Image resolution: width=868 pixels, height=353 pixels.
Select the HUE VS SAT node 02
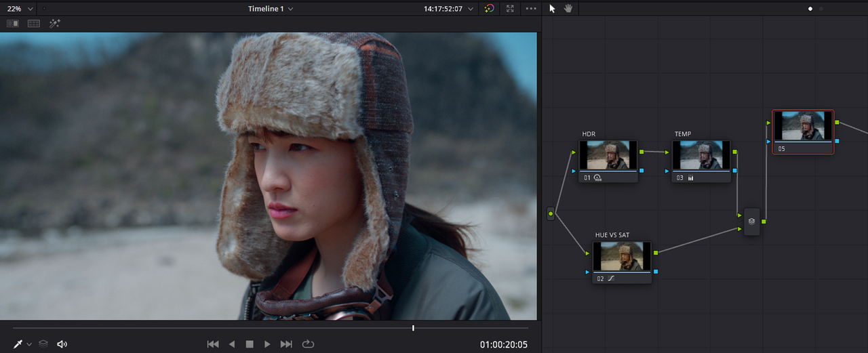click(x=622, y=262)
